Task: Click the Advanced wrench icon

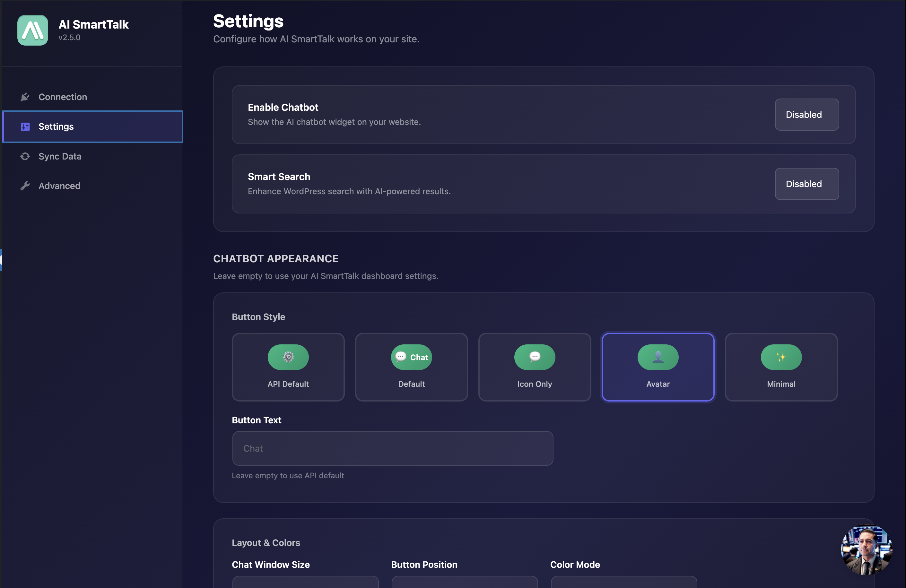Action: 25,186
